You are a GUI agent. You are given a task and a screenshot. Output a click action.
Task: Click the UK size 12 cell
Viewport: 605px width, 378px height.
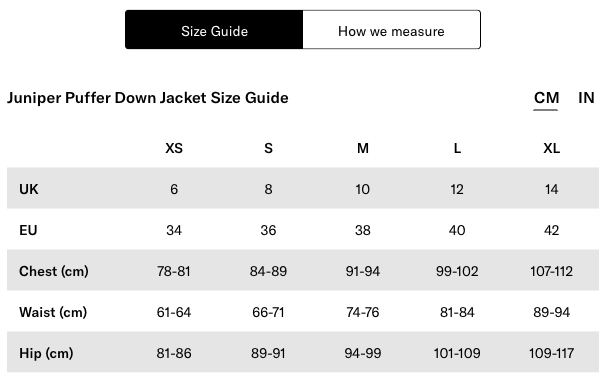point(457,189)
